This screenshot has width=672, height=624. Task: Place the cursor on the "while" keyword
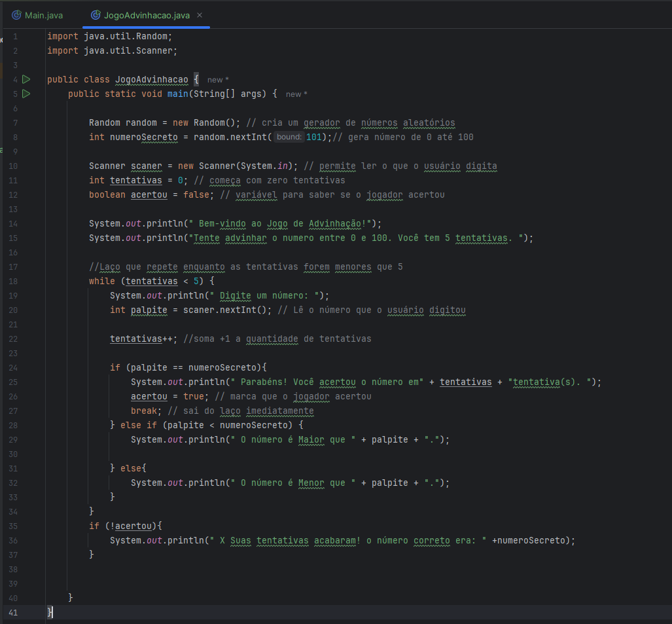(x=102, y=281)
